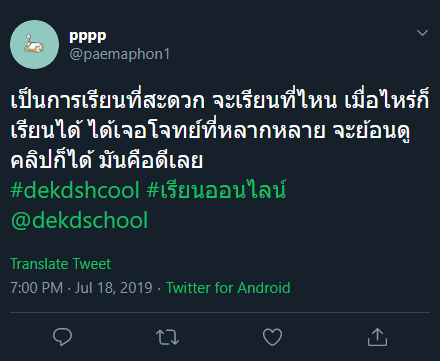Open the 7:00 PM timestamp link
The width and height of the screenshot is (440, 361).
(x=37, y=288)
